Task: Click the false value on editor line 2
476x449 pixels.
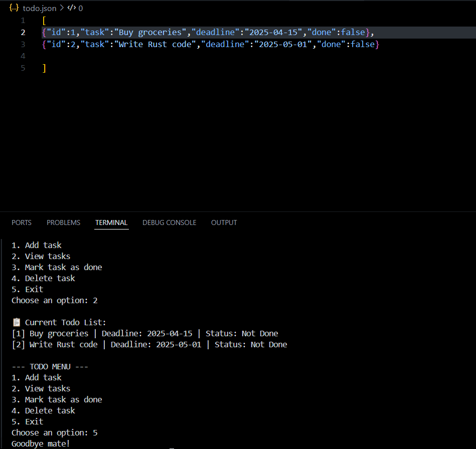Action: [353, 32]
